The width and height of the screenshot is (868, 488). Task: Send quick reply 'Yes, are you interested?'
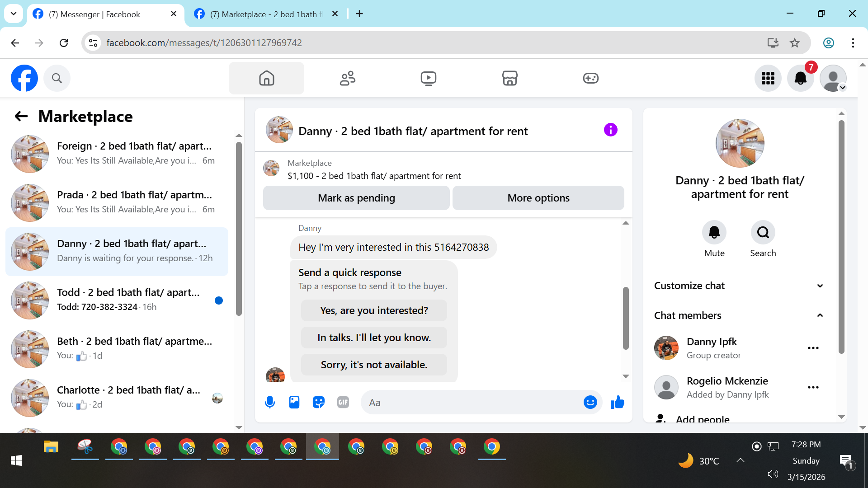click(374, 310)
